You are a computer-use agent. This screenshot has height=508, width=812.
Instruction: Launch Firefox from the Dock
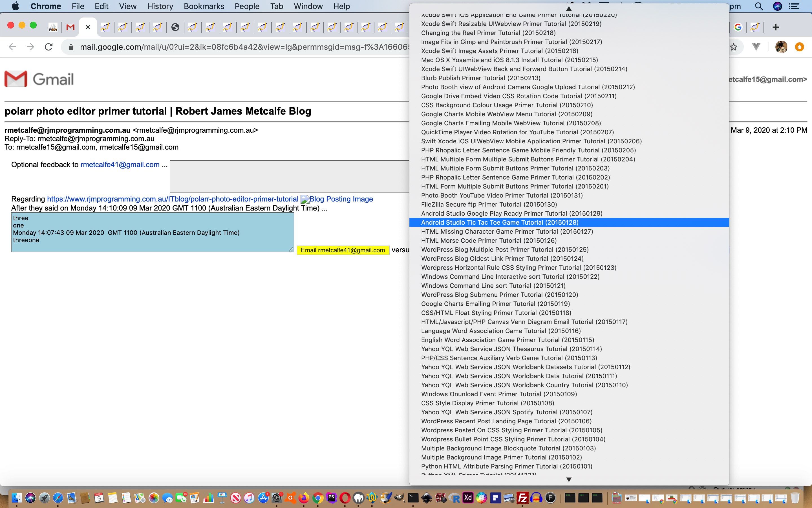point(304,498)
